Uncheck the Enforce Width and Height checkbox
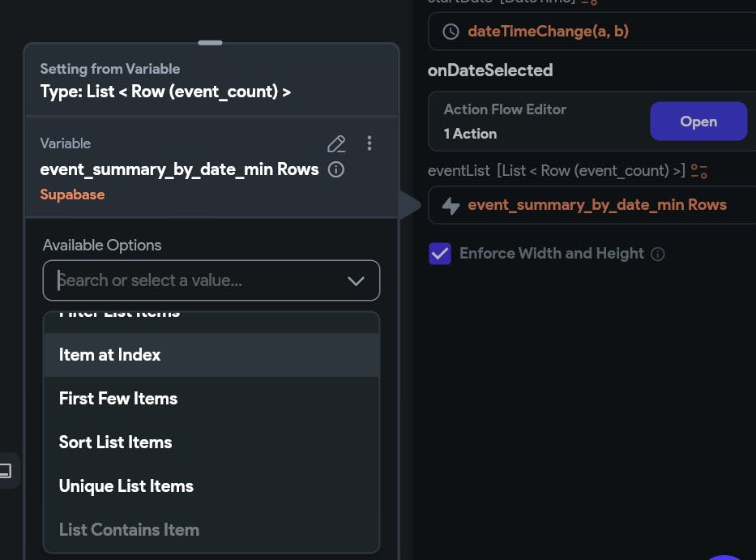The height and width of the screenshot is (560, 756). tap(440, 254)
